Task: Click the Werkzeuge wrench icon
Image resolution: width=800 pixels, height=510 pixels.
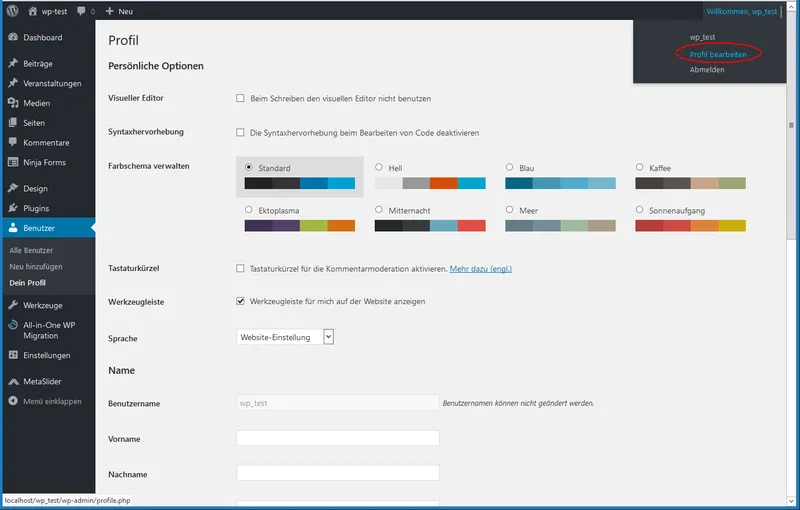Action: tap(13, 305)
